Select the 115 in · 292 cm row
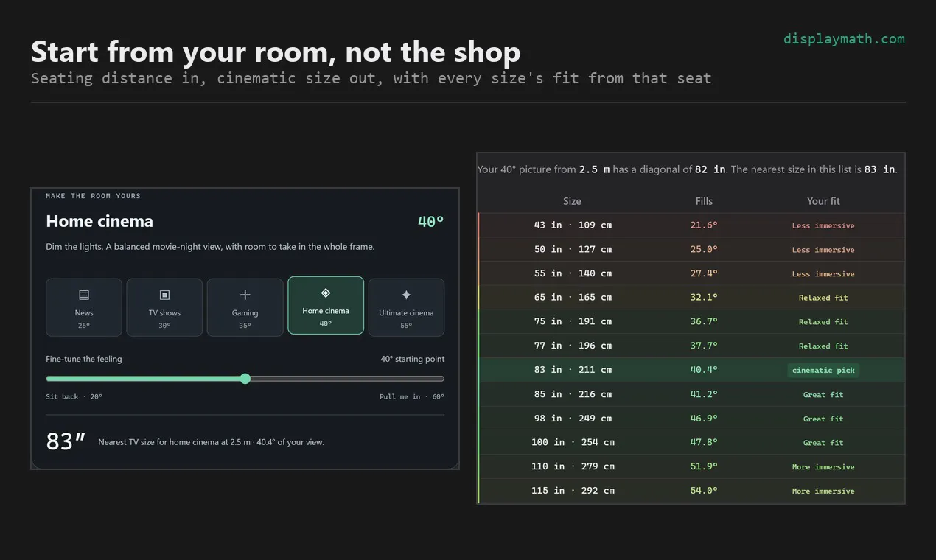This screenshot has height=560, width=936. pos(691,491)
